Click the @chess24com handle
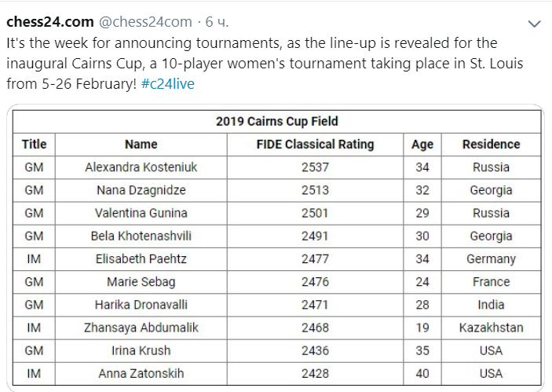Viewport: 552px width, 392px height. [x=133, y=21]
